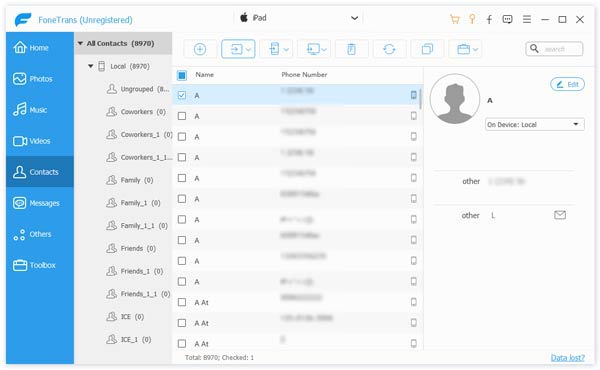The width and height of the screenshot is (600, 370).
Task: Select the Coworkers_1 (0) group
Action: 140,135
